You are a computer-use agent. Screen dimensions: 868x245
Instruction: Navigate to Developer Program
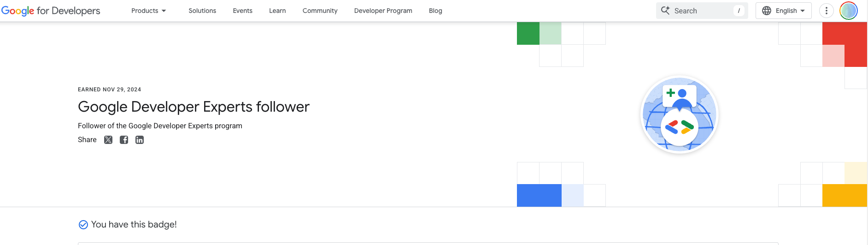383,11
